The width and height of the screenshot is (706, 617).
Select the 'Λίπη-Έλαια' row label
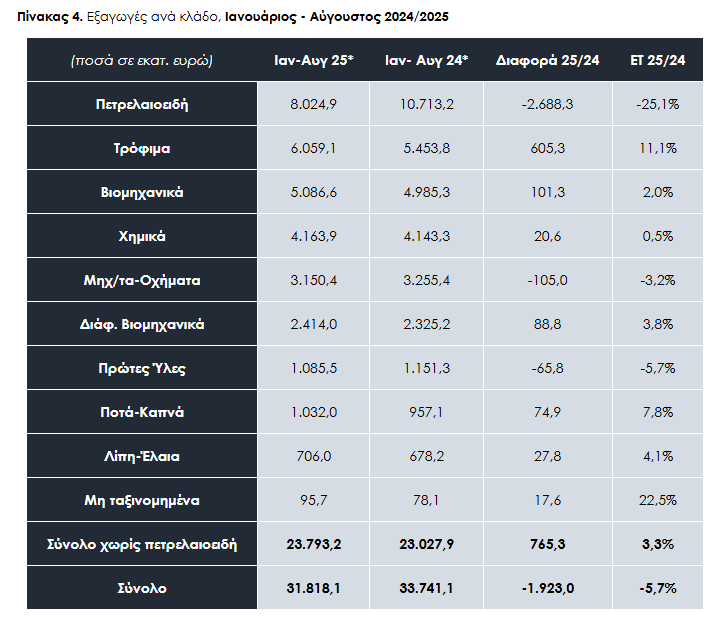(x=141, y=456)
